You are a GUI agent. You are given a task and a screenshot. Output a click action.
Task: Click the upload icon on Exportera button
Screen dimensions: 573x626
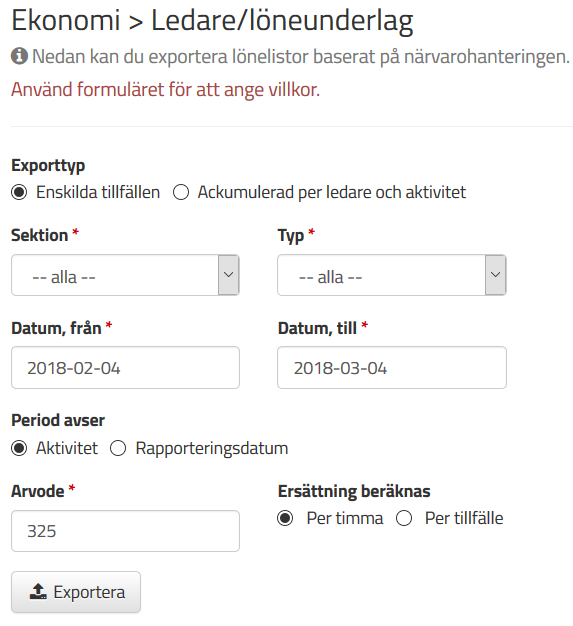(38, 592)
